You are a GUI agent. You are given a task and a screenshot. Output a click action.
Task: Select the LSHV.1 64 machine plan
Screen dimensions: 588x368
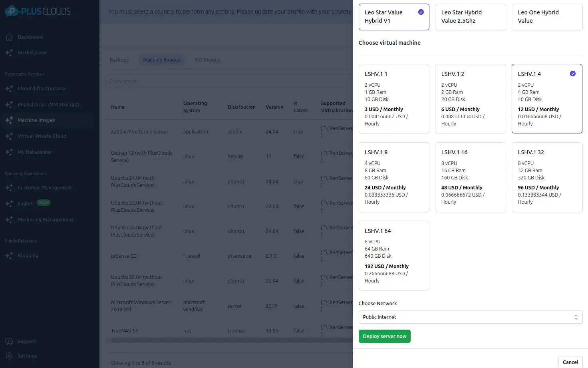pyautogui.click(x=393, y=255)
